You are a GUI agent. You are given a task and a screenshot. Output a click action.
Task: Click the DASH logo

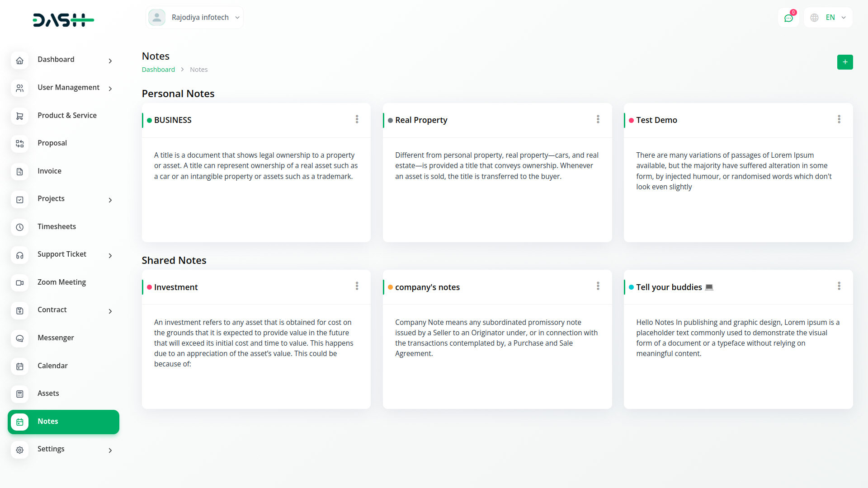point(63,20)
